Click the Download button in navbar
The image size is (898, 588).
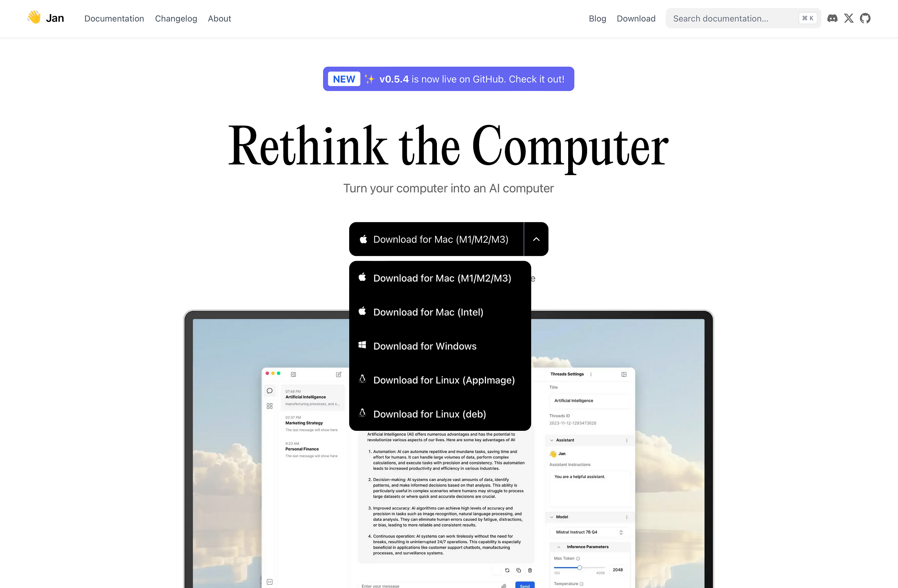(x=636, y=18)
